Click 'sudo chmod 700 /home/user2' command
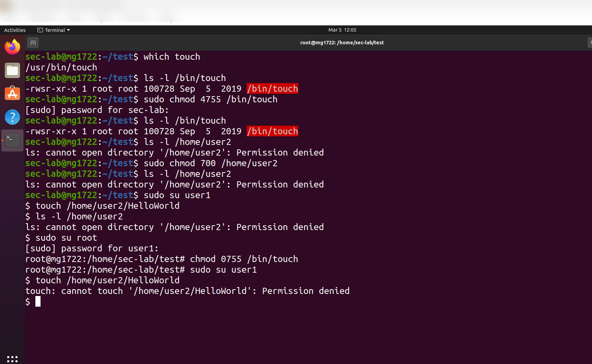This screenshot has width=592, height=364. coord(210,163)
